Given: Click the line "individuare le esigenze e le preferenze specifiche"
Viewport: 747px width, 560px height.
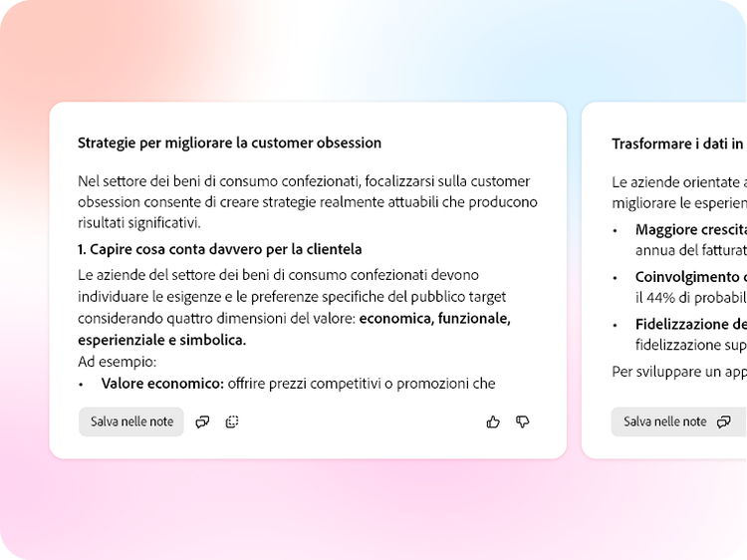Looking at the screenshot, I should (292, 297).
